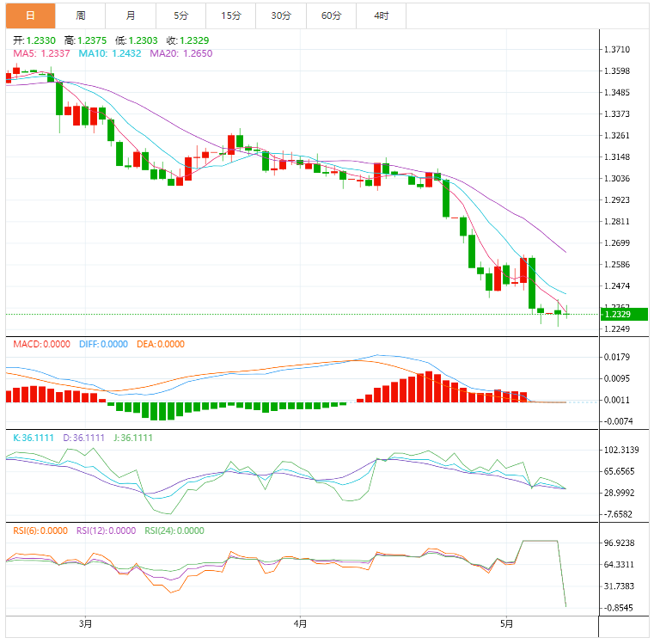Click the 5月 marker on the time axis
The height and width of the screenshot is (644, 654).
(506, 624)
